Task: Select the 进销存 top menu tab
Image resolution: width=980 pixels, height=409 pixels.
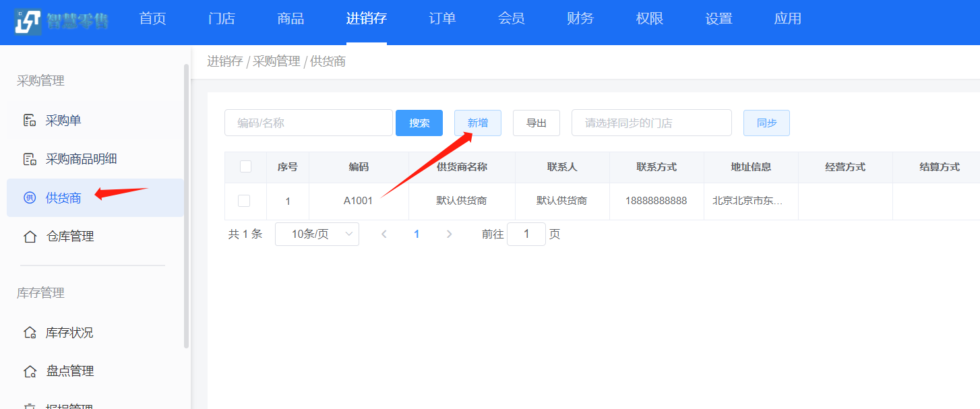Action: [x=367, y=19]
